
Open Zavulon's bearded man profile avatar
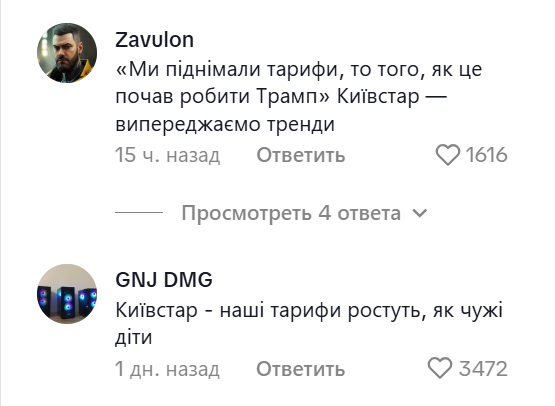coord(67,53)
